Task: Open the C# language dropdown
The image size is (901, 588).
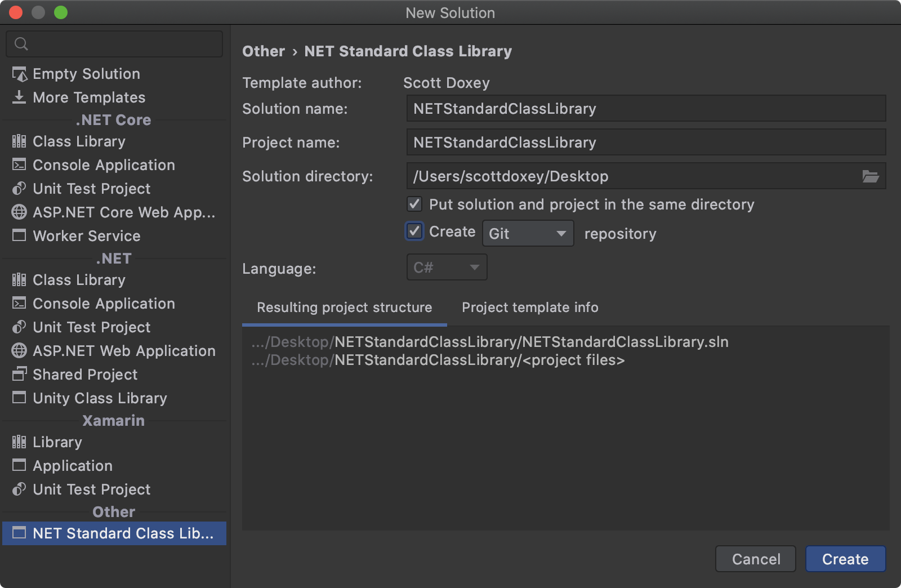Action: point(447,268)
